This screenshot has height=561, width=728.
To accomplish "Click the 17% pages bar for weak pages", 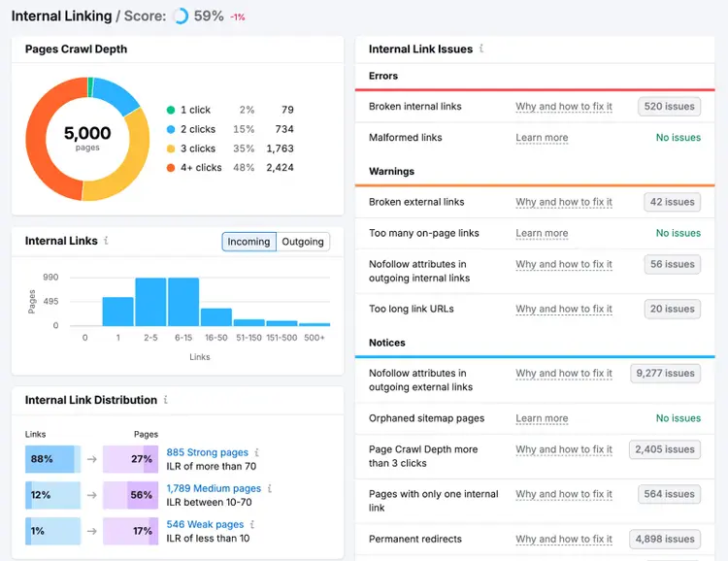I will pyautogui.click(x=130, y=531).
